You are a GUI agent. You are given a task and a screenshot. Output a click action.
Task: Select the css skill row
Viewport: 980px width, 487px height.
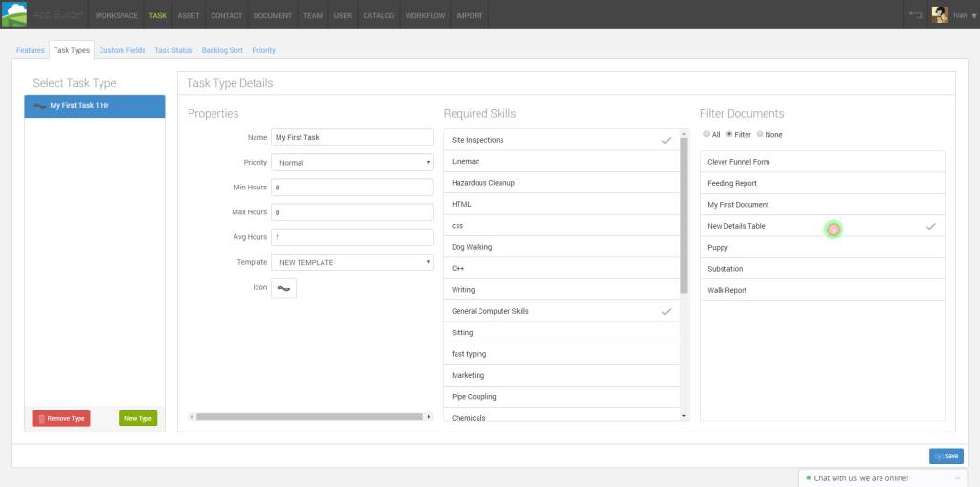point(563,226)
